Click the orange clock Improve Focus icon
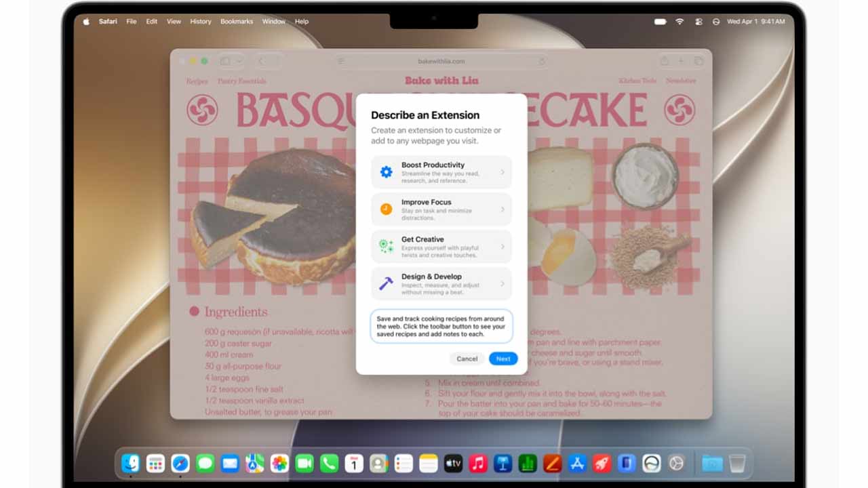This screenshot has height=488, width=868. [386, 209]
